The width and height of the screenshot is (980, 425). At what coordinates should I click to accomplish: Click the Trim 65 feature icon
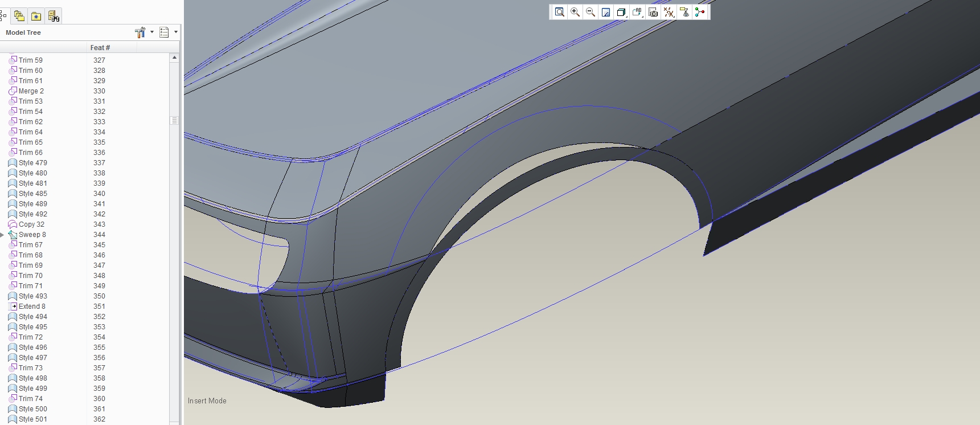click(x=13, y=142)
